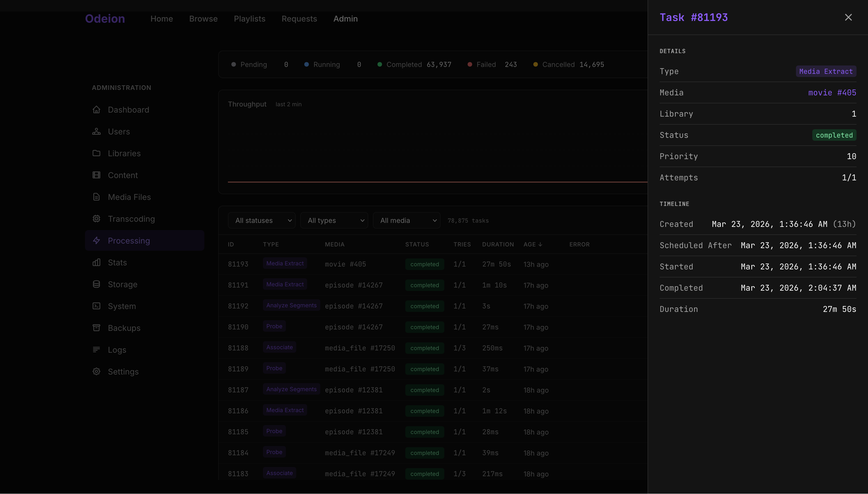
Task: Click the Throughput chart title
Action: [247, 104]
